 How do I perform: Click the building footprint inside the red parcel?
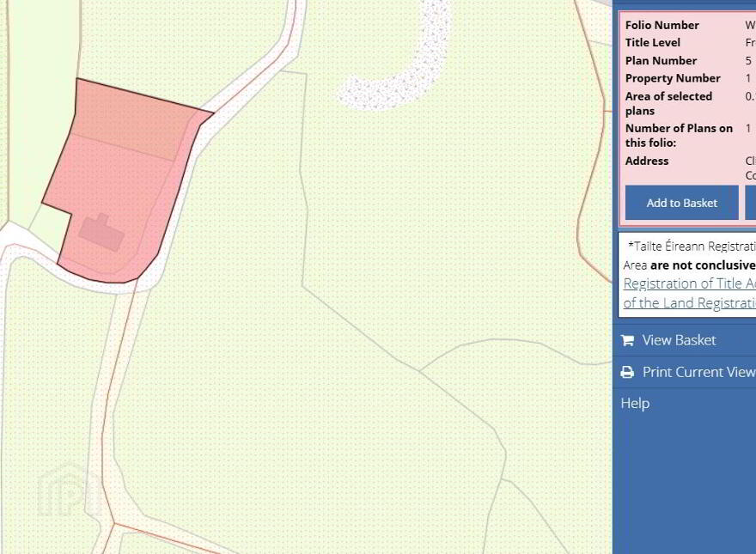[x=101, y=233]
